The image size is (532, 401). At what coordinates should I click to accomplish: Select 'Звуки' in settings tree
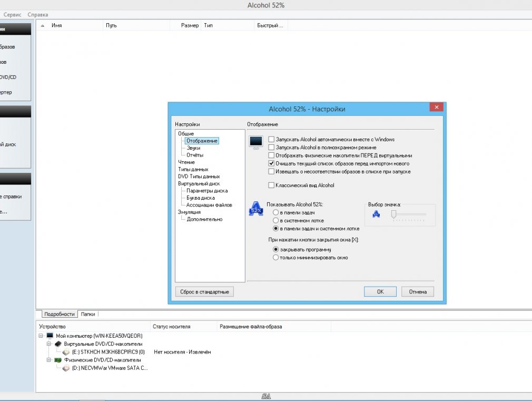coord(193,148)
